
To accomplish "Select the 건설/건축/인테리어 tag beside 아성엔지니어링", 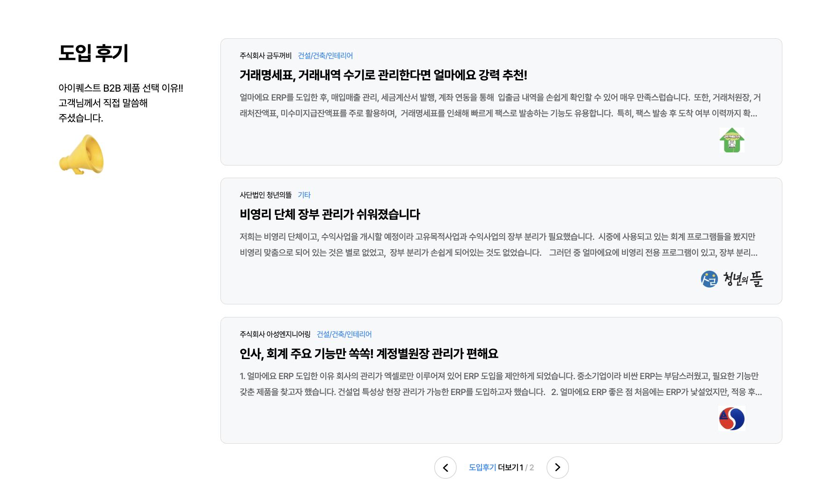I will click(x=344, y=334).
